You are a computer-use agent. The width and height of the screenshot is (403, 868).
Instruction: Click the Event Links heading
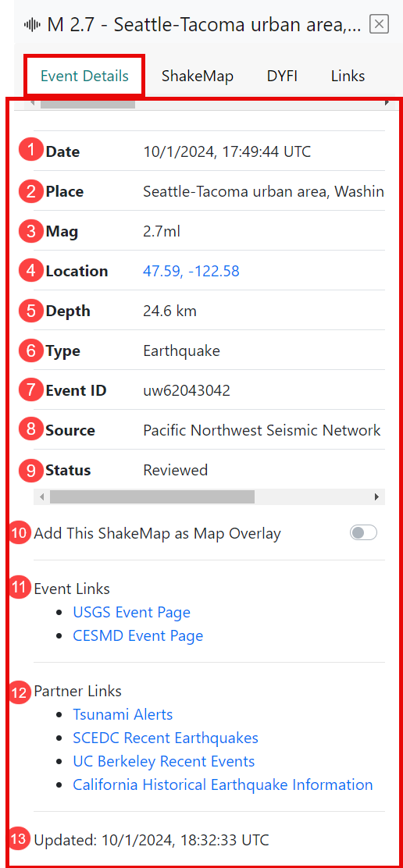pyautogui.click(x=72, y=589)
